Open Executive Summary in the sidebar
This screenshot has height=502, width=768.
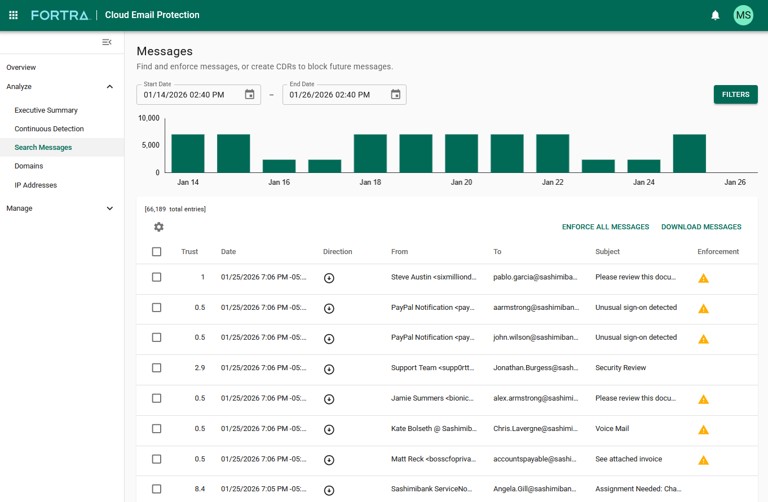[46, 110]
